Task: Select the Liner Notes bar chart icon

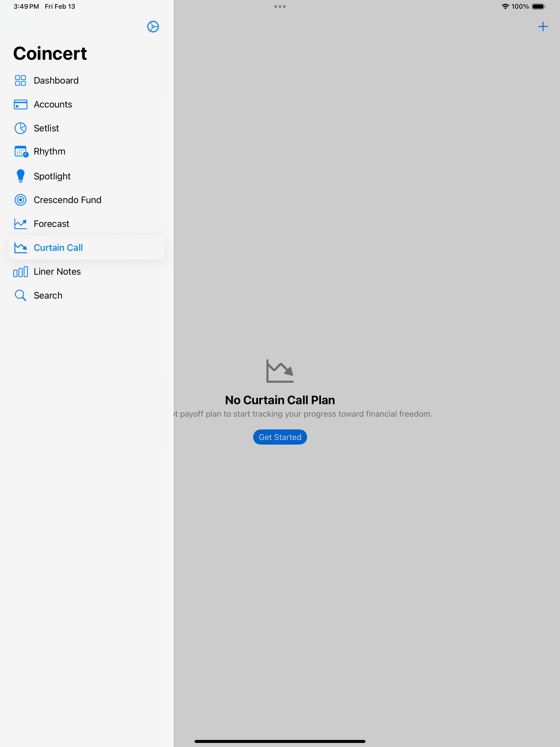Action: click(20, 271)
